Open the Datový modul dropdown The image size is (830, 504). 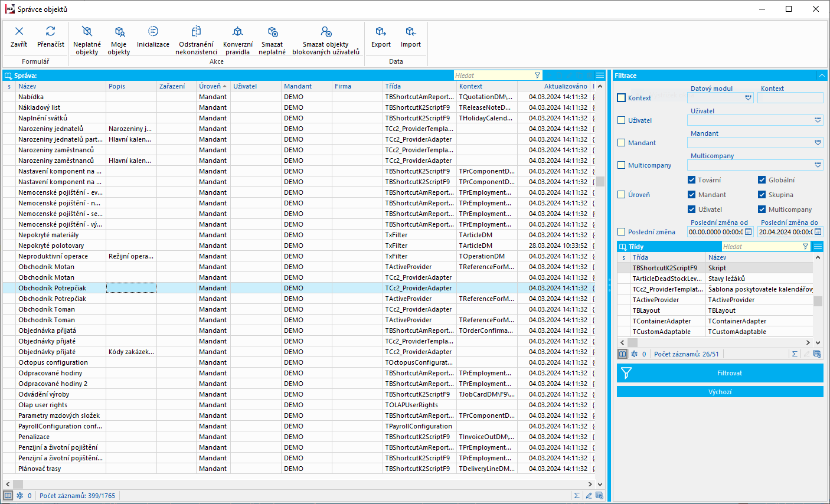(x=748, y=98)
